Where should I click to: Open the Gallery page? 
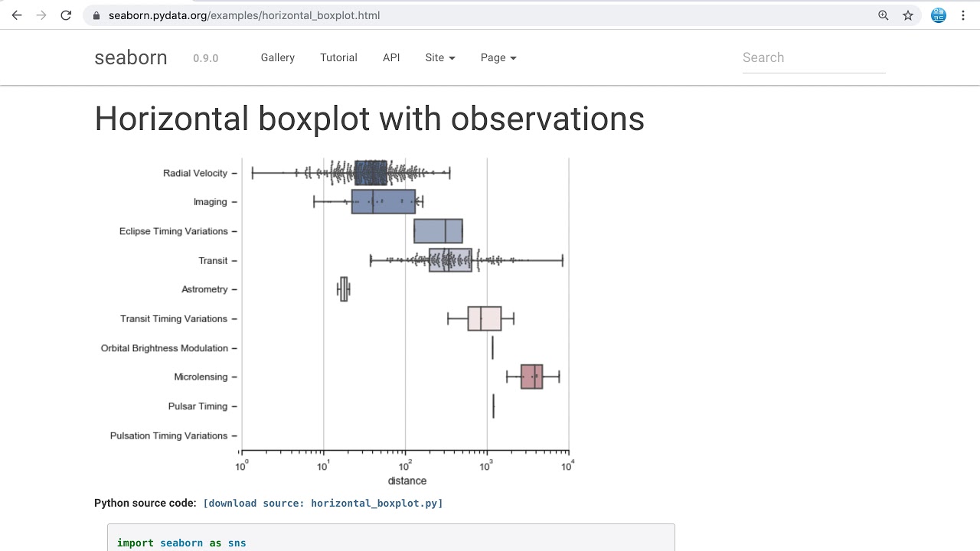pos(277,57)
